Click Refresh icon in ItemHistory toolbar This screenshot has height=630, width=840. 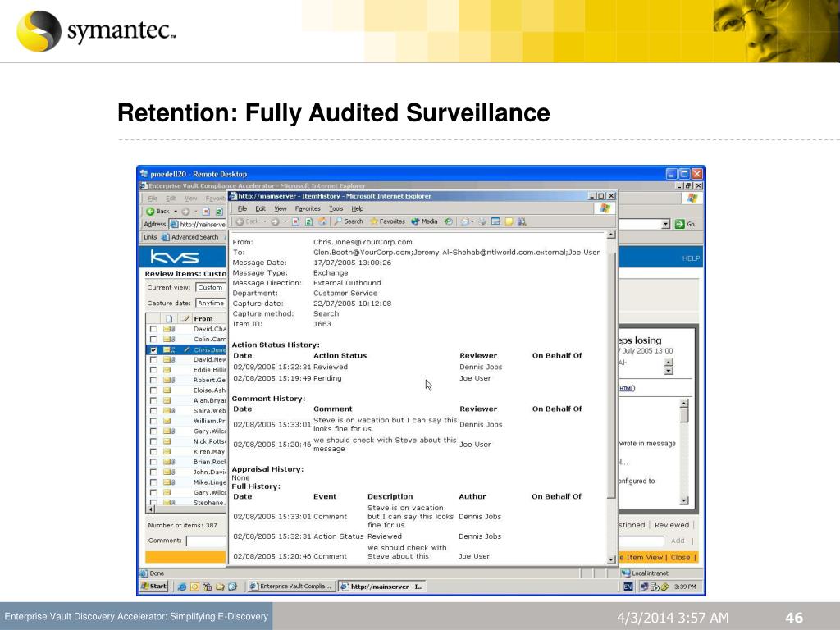pos(308,221)
